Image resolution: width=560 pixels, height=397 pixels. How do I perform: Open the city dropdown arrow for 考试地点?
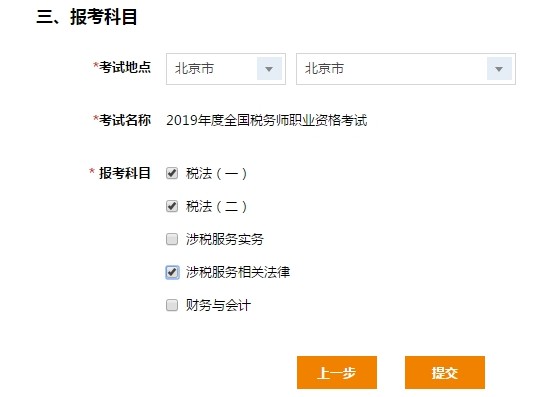tap(499, 69)
